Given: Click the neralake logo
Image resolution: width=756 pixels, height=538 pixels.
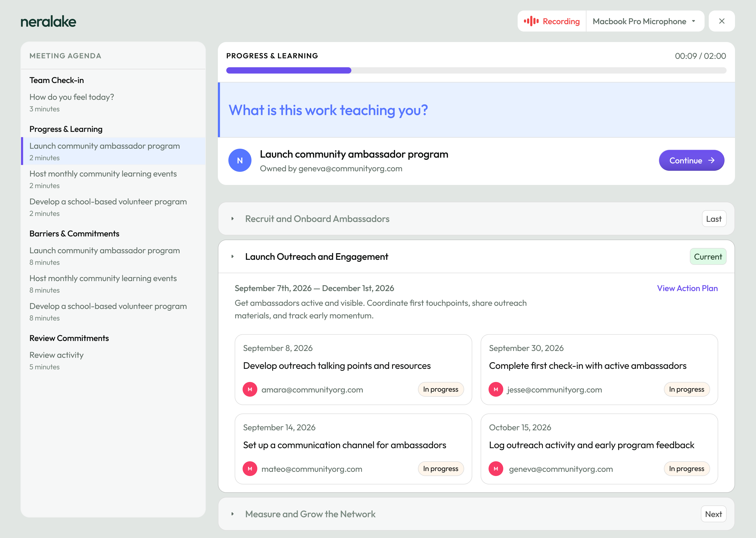Looking at the screenshot, I should (x=48, y=22).
